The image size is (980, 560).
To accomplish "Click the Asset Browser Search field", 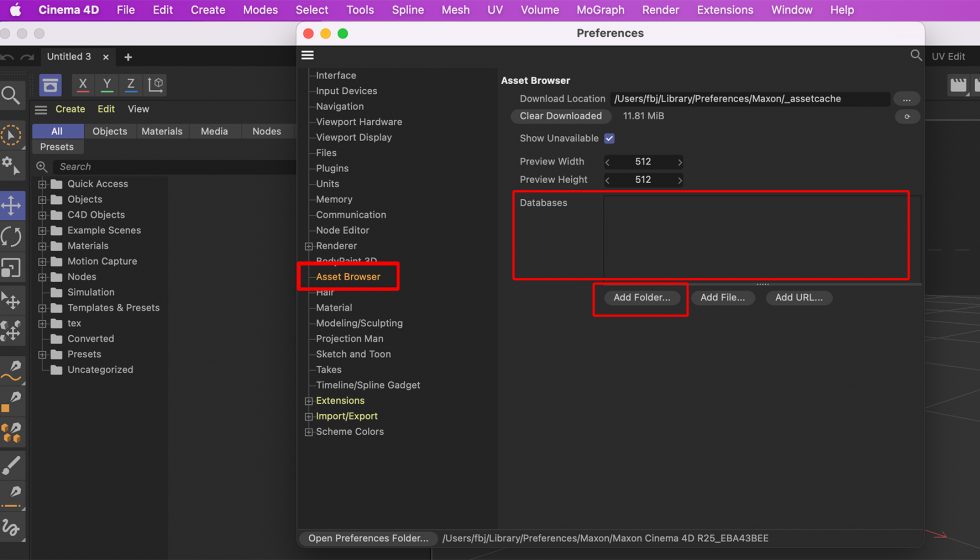I will click(174, 167).
